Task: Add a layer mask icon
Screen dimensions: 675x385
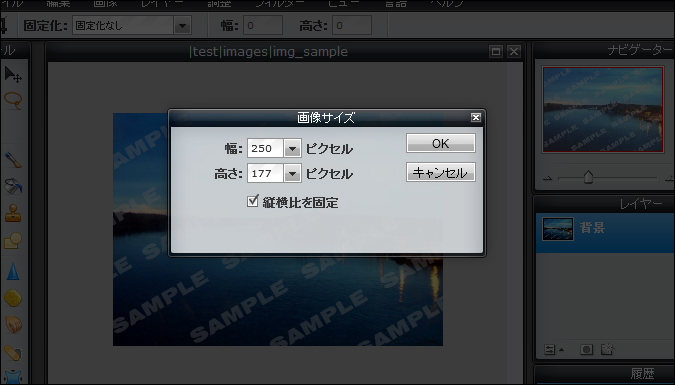Action: point(586,350)
